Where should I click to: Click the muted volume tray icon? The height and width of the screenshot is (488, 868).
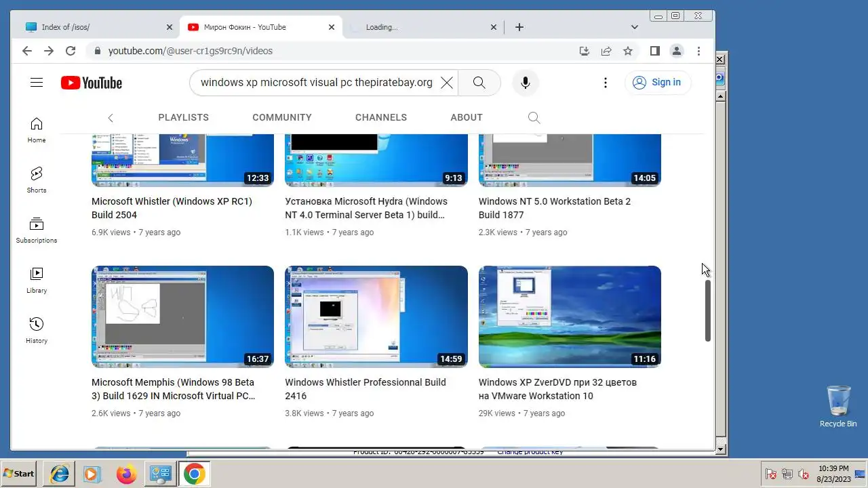[804, 474]
